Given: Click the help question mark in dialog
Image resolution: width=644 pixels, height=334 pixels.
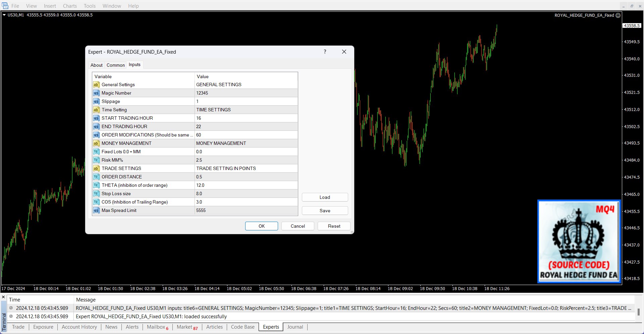Looking at the screenshot, I should point(325,52).
